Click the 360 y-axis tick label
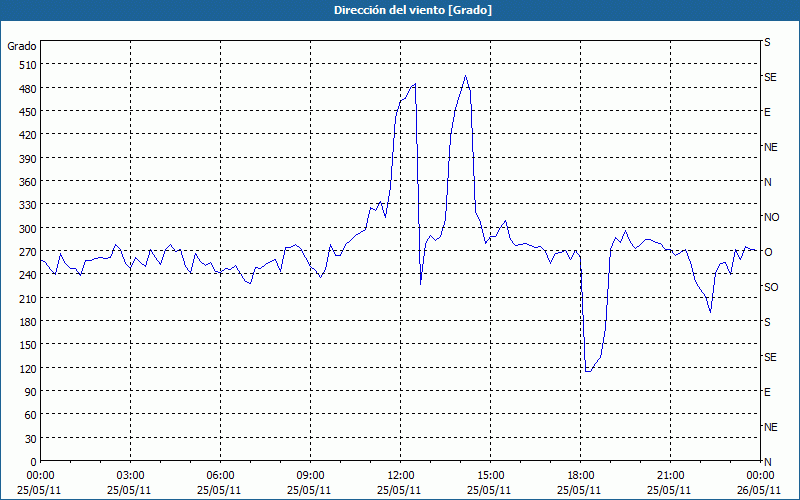800x500 pixels. [x=28, y=182]
